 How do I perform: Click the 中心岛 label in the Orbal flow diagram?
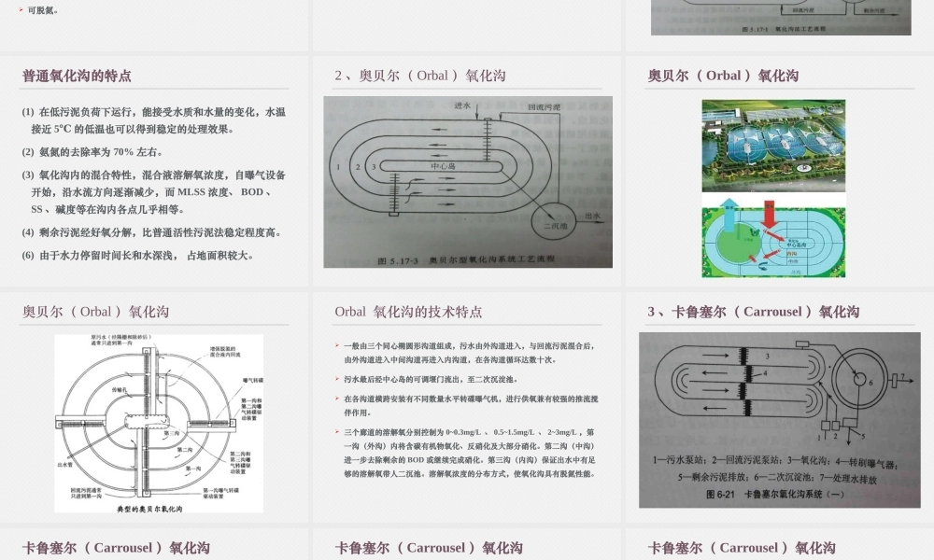point(443,166)
